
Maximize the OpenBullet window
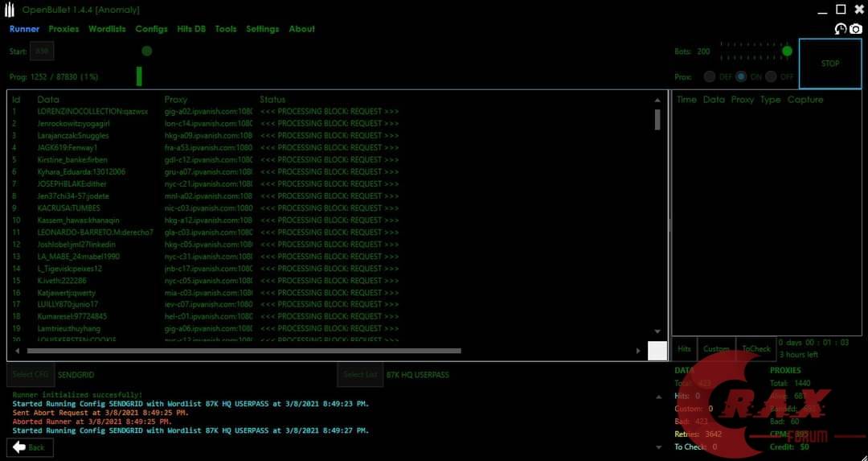841,10
